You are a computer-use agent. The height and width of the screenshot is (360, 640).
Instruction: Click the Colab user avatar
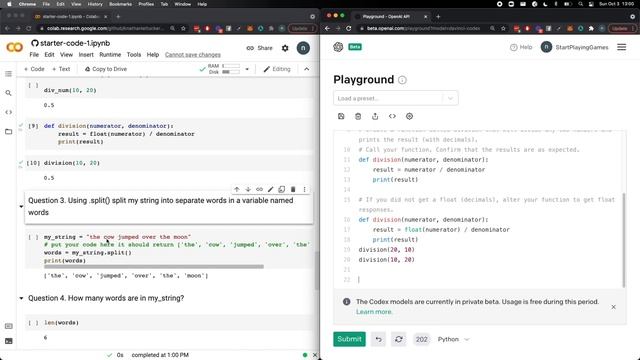(303, 48)
